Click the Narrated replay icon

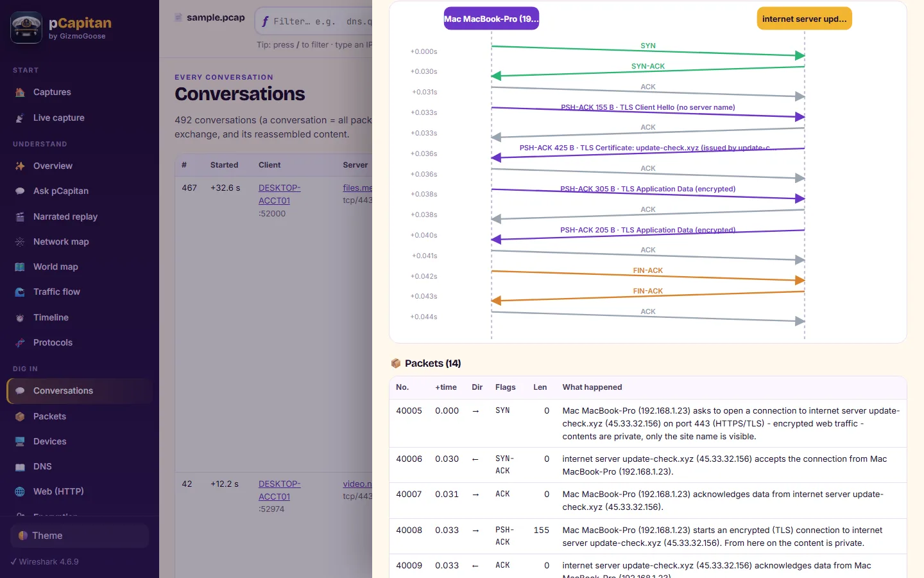pos(20,217)
